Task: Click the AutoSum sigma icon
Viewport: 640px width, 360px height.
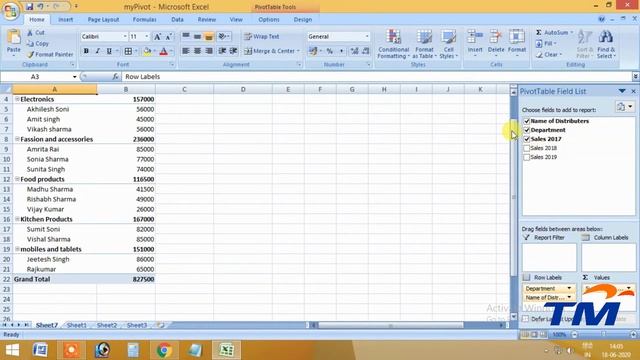Action: (539, 32)
